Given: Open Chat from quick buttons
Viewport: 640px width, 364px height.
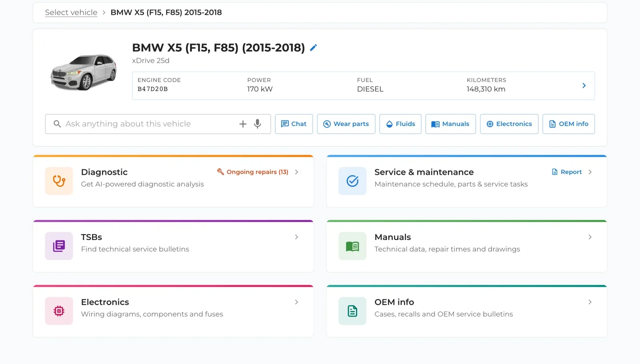Looking at the screenshot, I should click(294, 124).
